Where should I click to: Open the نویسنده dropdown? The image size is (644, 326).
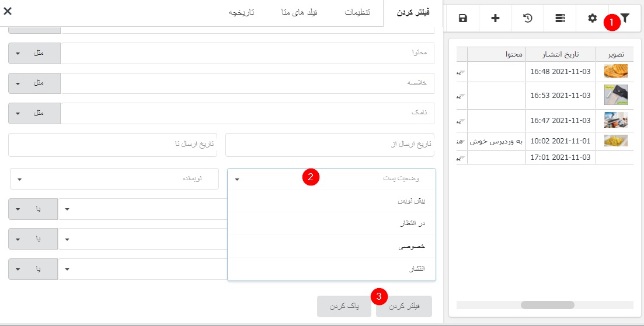[114, 179]
